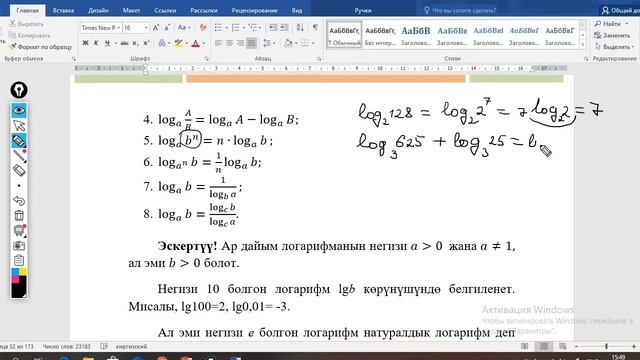
Task: Open the change case Aa dropdown
Action: 184,28
